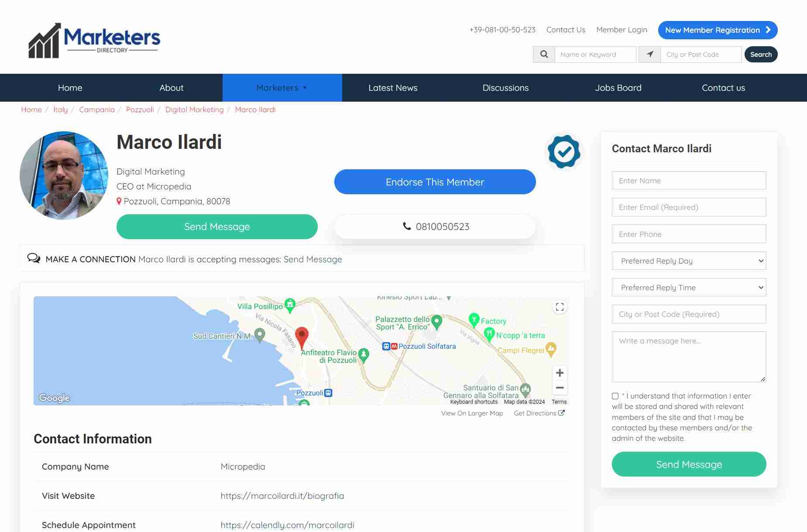Click the geolocation arrow beside City field

pos(650,54)
